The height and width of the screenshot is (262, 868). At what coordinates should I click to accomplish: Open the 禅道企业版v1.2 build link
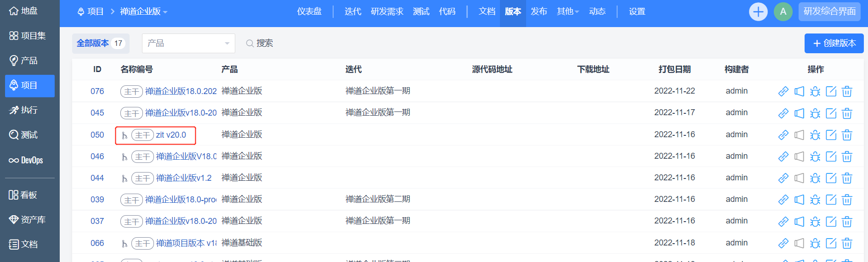(184, 178)
